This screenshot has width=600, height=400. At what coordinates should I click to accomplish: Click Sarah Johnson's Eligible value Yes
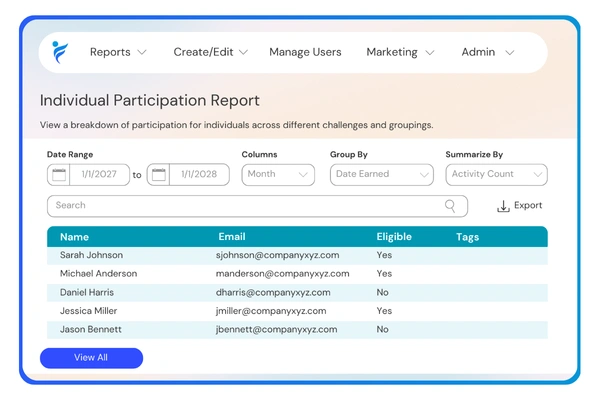point(384,255)
